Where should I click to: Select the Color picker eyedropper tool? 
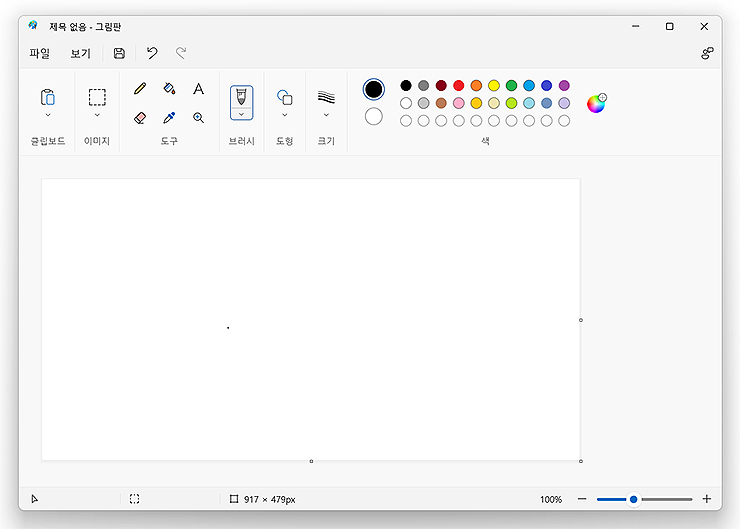169,118
